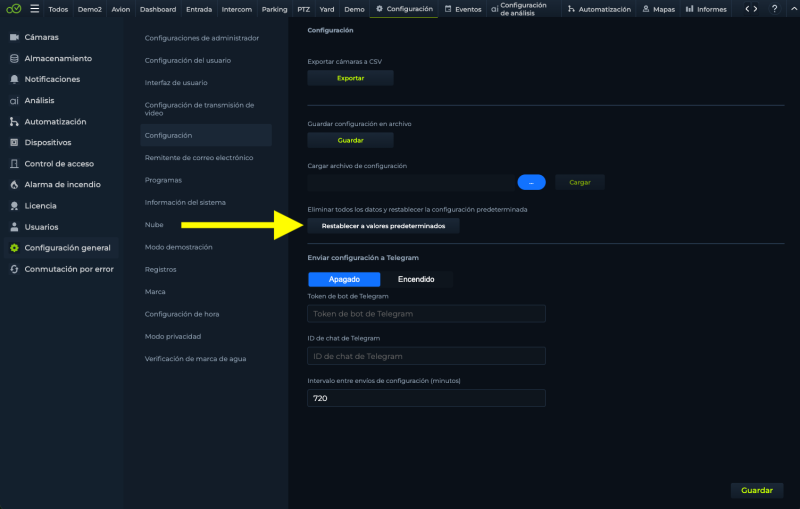Switch to the Eventos tab

463,9
